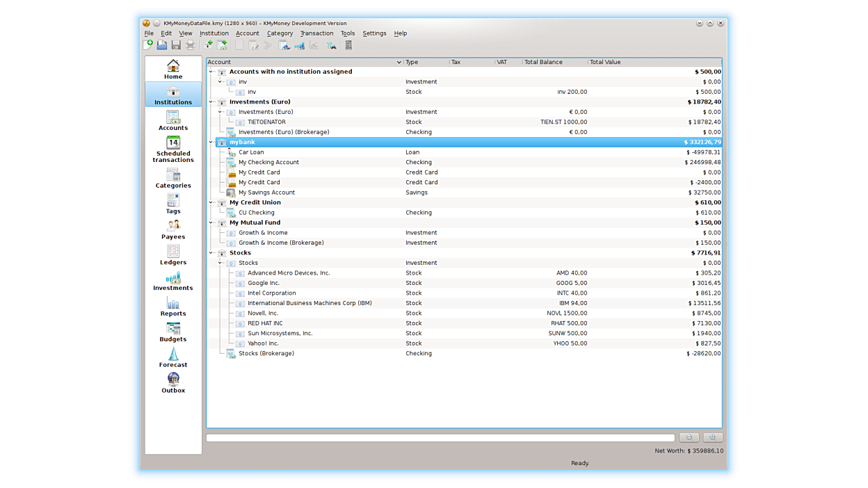Switch to the Investments view
Viewport: 868px width, 488px height.
(173, 281)
